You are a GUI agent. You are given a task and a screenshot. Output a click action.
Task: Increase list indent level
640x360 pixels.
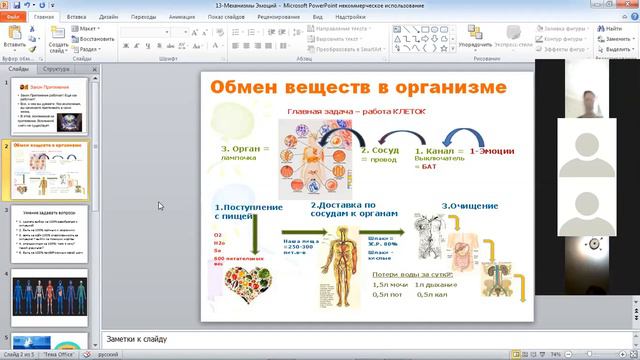click(282, 32)
